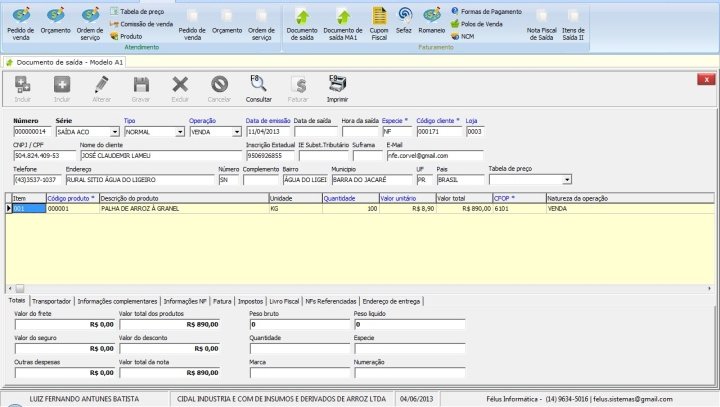Click the Marca field
This screenshot has height=407, width=720.
click(299, 373)
